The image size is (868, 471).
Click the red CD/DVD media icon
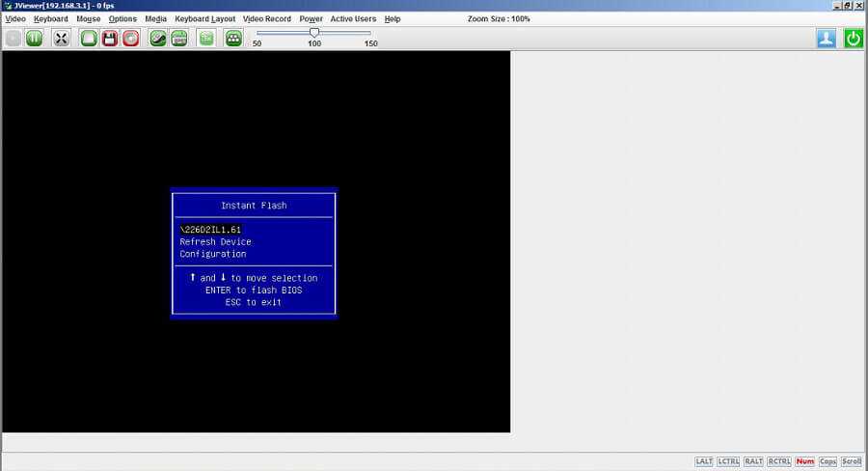coord(131,39)
